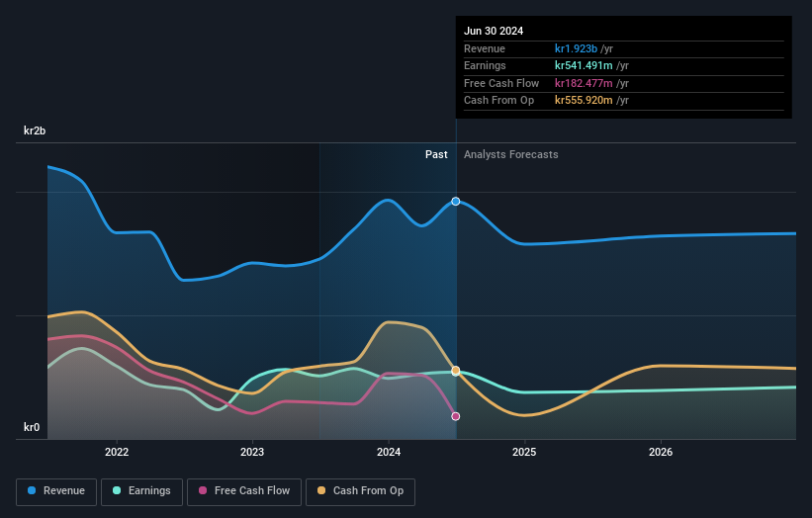Click the kr182.477m free cash flow value

(584, 83)
